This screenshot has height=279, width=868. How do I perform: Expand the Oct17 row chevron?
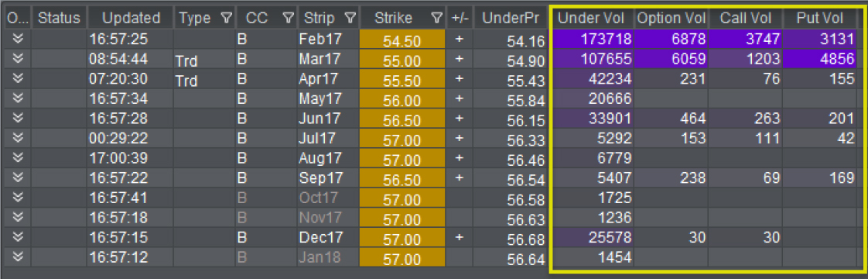point(18,198)
